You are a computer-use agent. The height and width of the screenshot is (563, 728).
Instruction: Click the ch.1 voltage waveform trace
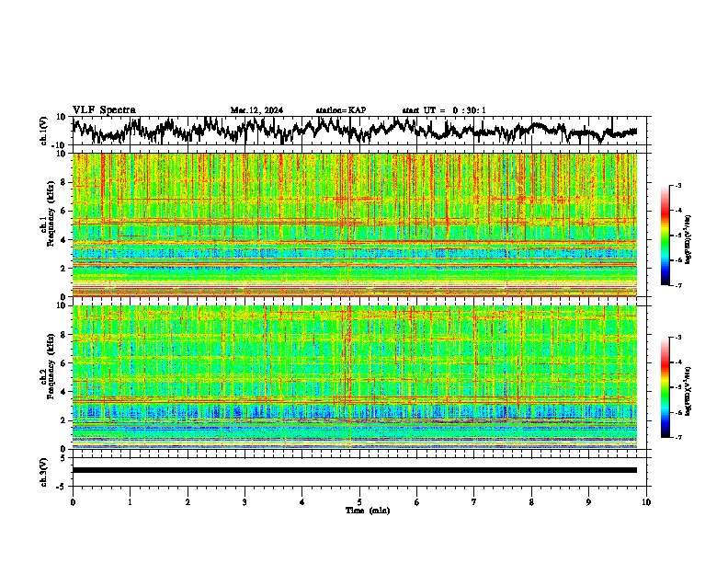point(354,130)
